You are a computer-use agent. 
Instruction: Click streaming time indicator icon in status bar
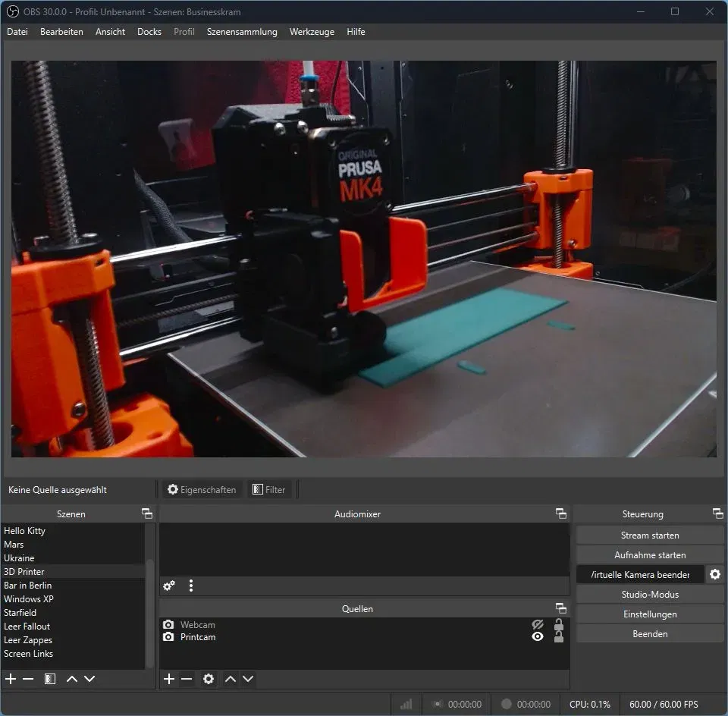pyautogui.click(x=437, y=704)
